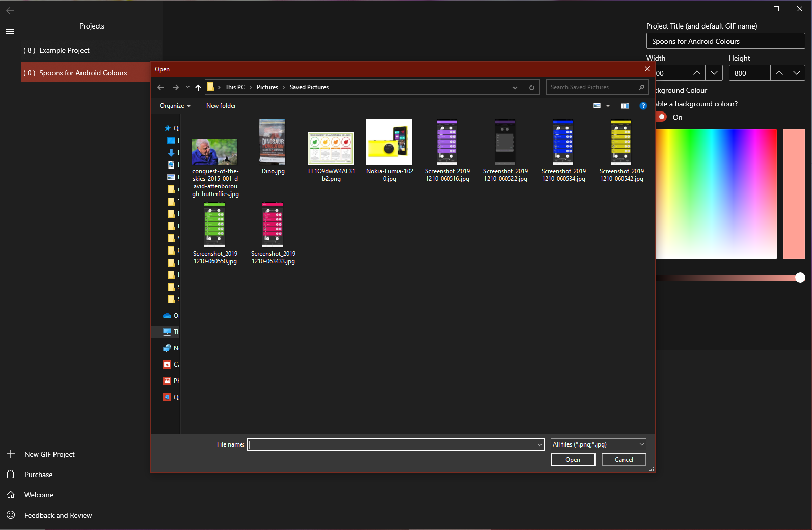
Task: Select Network in navigation pane
Action: 167,348
